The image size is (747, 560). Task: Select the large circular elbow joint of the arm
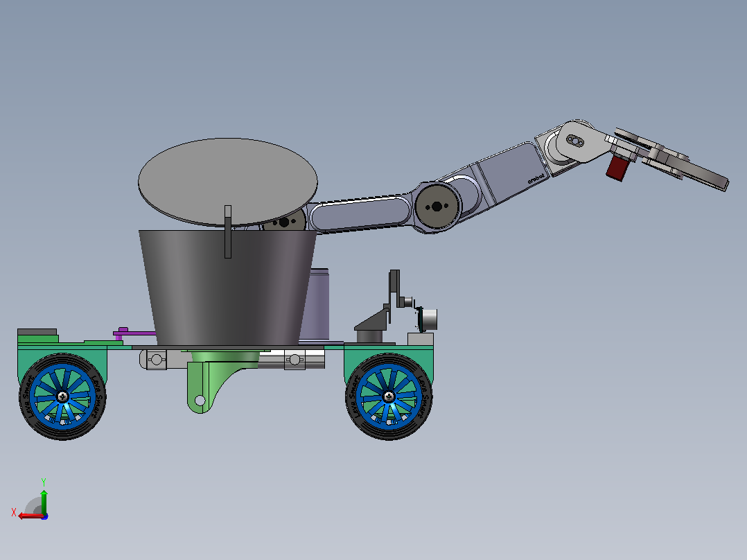pos(437,206)
